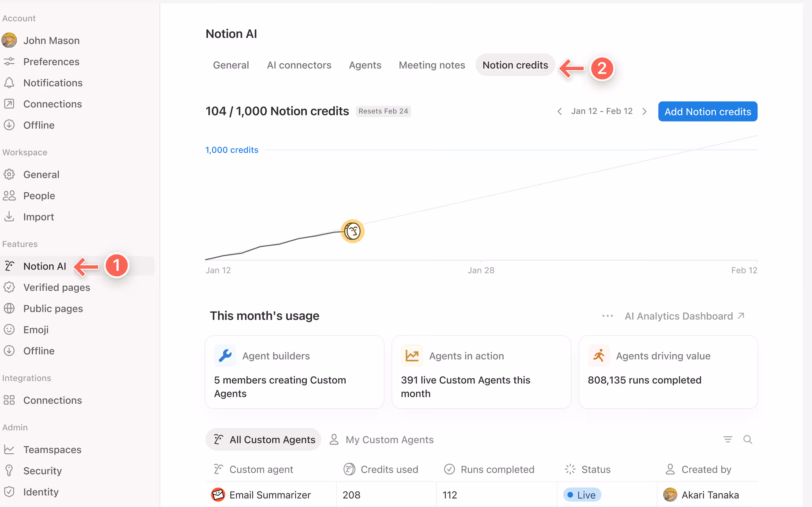Select the All Custom Agents segment

point(263,439)
